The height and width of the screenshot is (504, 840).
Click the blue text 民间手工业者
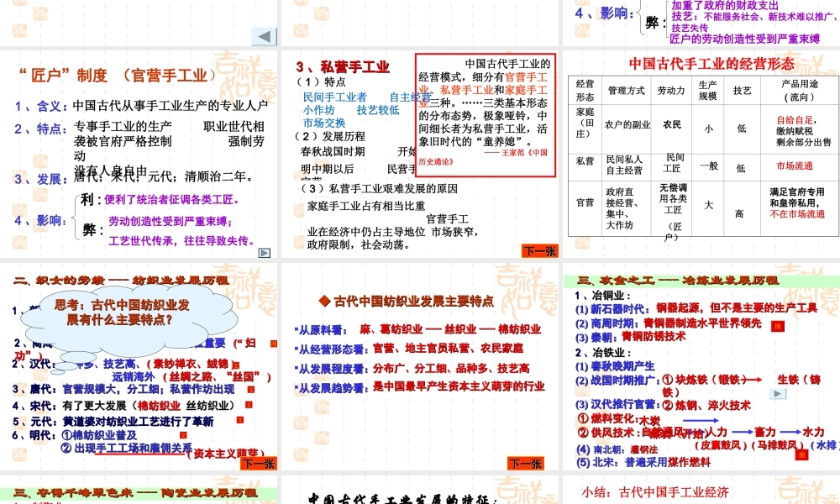[x=335, y=97]
